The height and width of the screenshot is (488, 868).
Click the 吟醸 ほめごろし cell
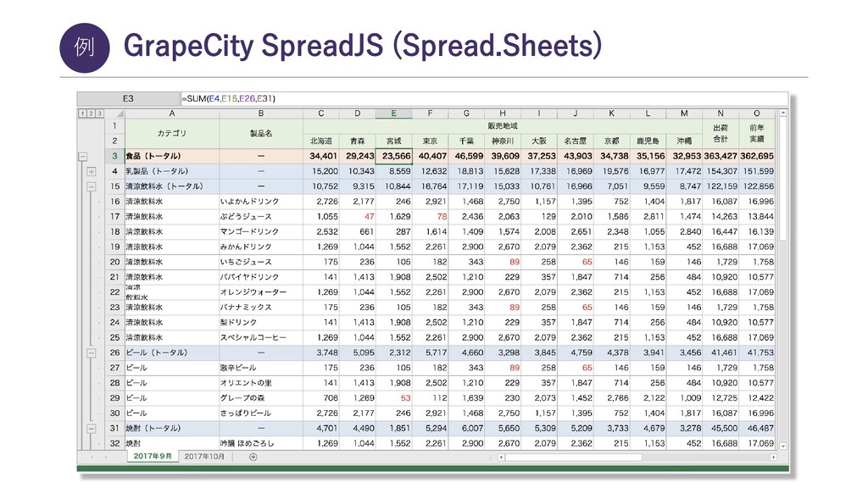(x=261, y=443)
